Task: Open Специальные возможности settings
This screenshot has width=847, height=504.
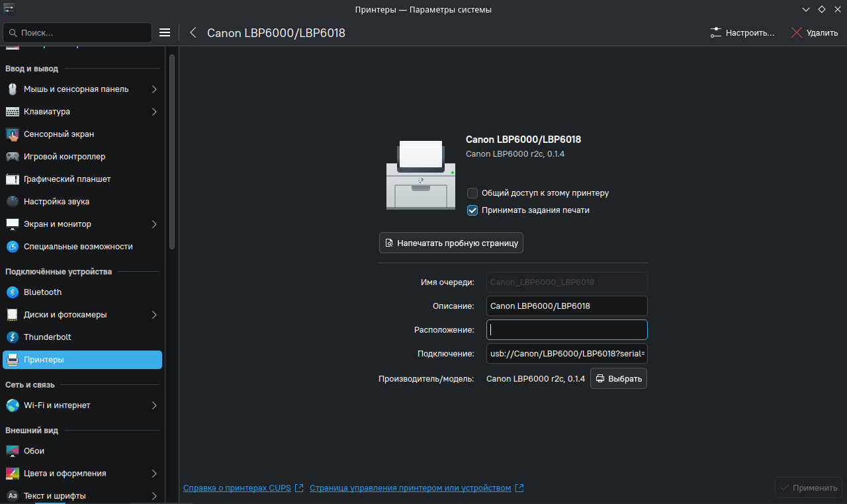Action: click(83, 247)
